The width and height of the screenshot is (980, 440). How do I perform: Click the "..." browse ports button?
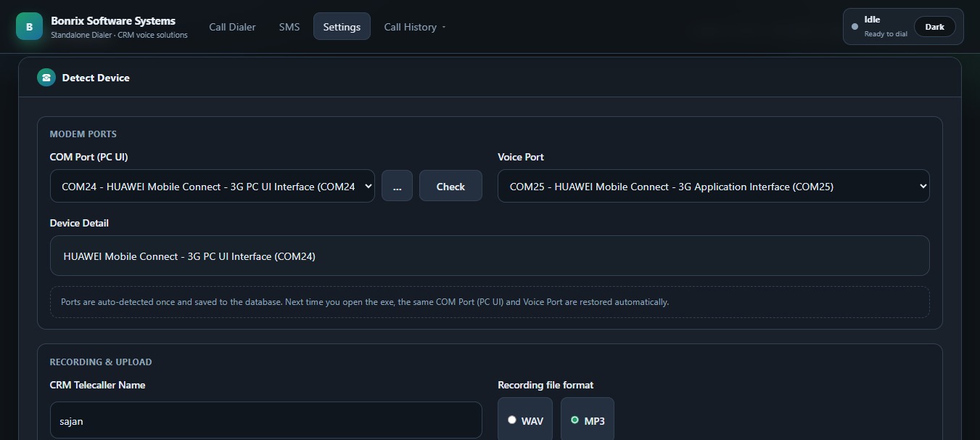coord(397,187)
